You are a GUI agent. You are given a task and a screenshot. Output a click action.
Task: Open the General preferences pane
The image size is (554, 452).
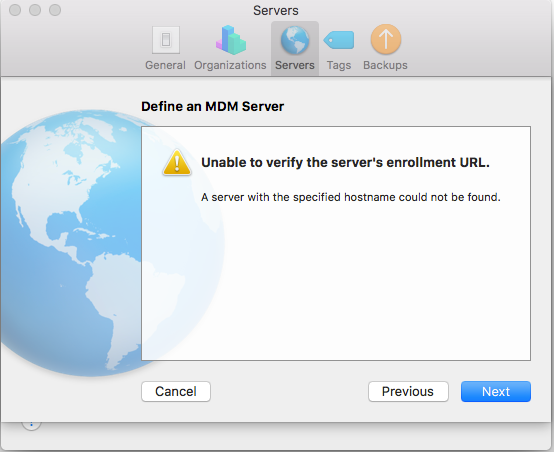(x=165, y=48)
